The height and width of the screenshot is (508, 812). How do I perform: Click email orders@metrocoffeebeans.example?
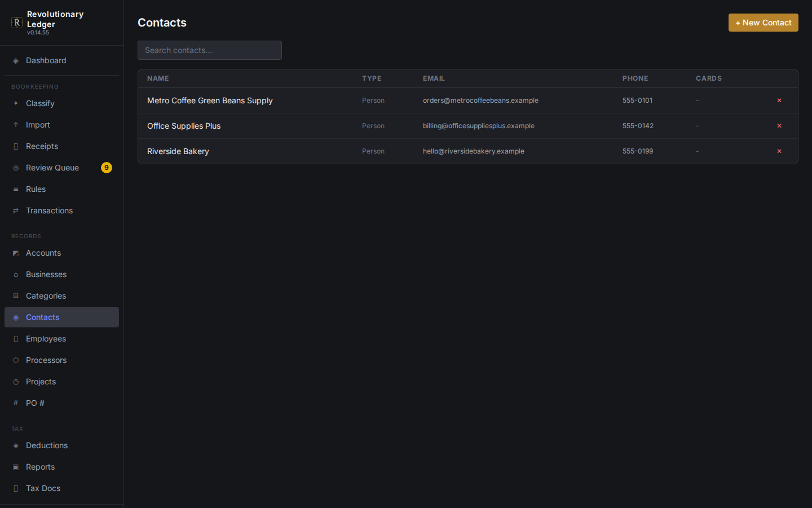point(480,100)
